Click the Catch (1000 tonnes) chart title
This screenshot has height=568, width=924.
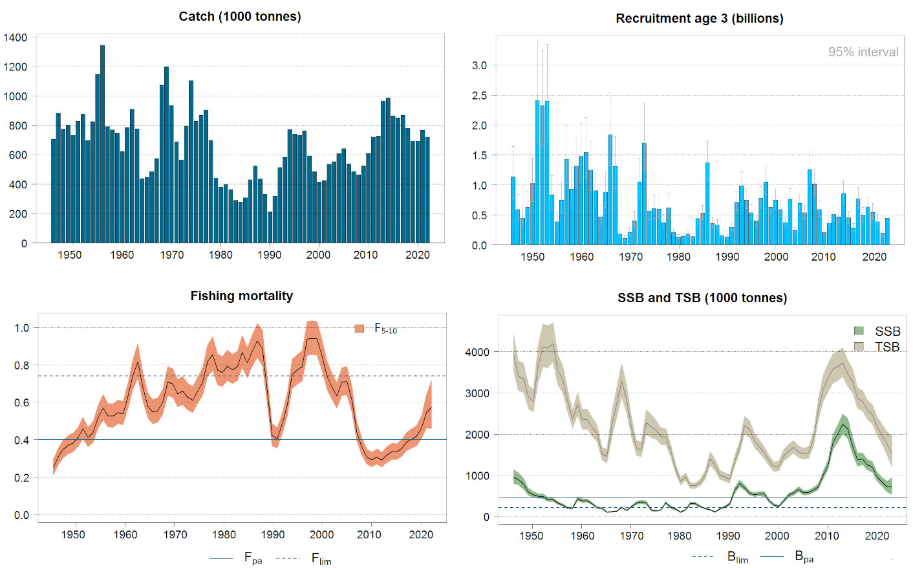click(x=240, y=17)
